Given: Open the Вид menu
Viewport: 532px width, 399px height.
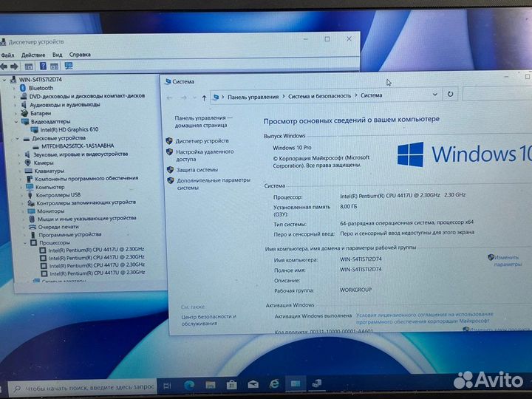Looking at the screenshot, I should pyautogui.click(x=57, y=54).
